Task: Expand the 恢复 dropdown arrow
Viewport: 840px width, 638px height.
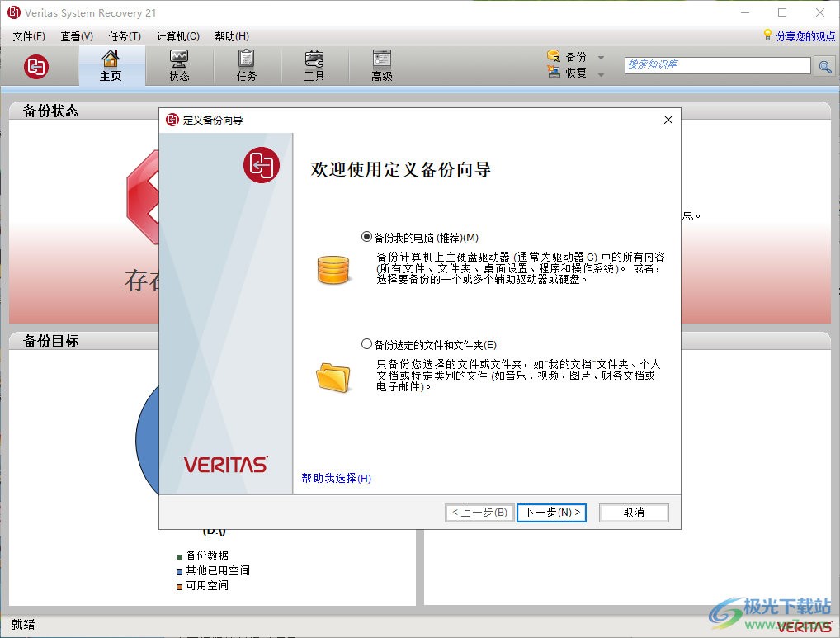Action: coord(601,73)
